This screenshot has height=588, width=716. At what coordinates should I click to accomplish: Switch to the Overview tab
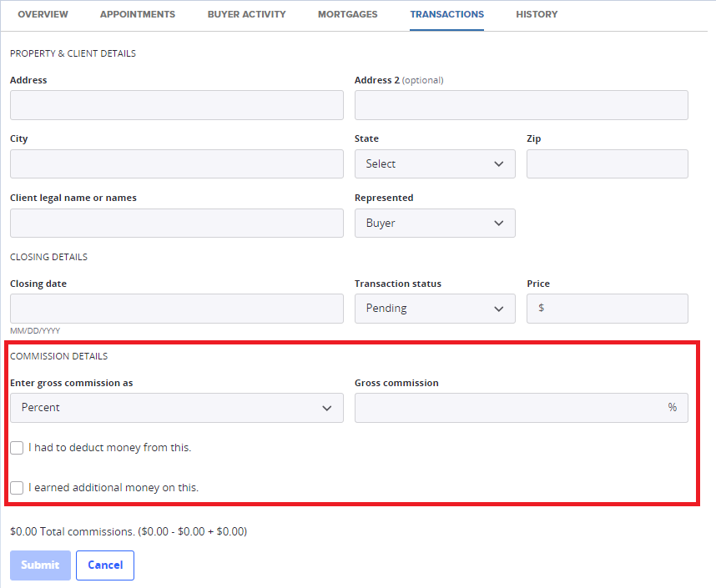pyautogui.click(x=43, y=14)
